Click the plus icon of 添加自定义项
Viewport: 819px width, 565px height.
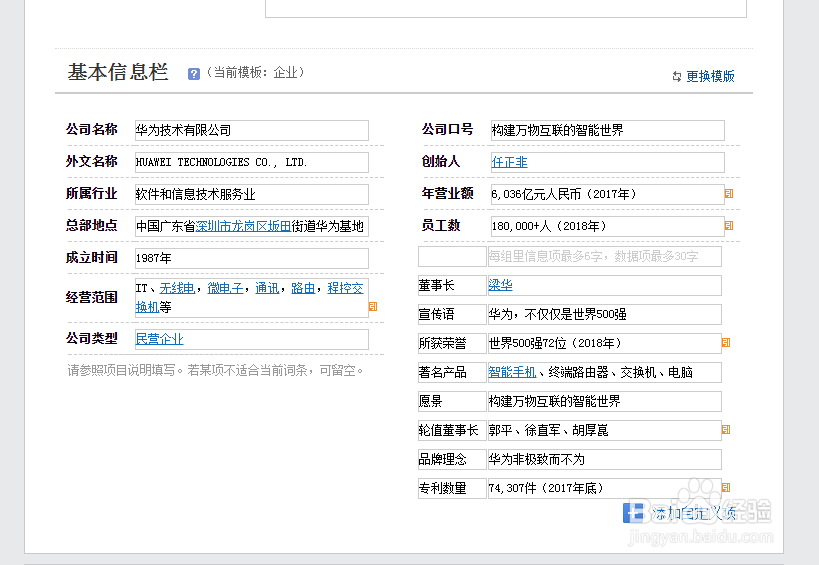pos(634,512)
